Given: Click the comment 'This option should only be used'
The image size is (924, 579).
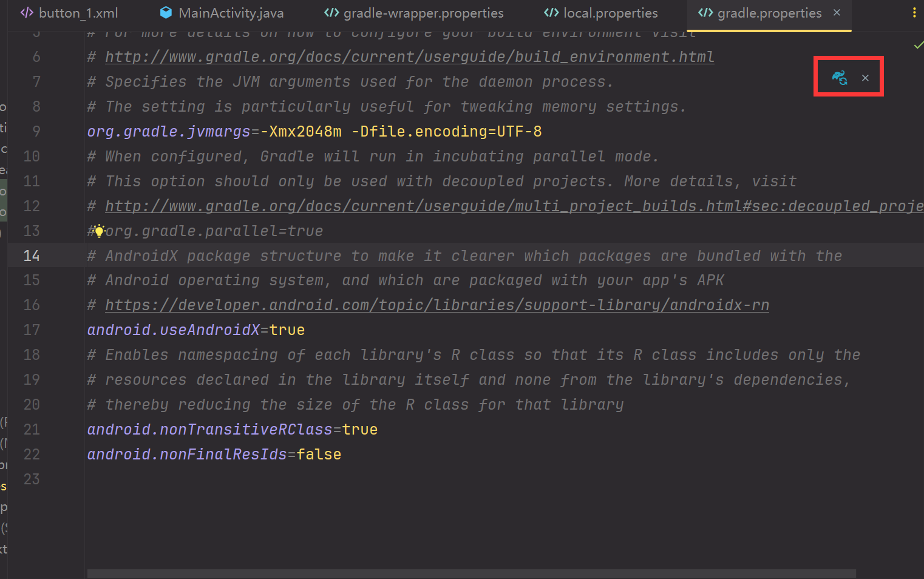Looking at the screenshot, I should (442, 181).
